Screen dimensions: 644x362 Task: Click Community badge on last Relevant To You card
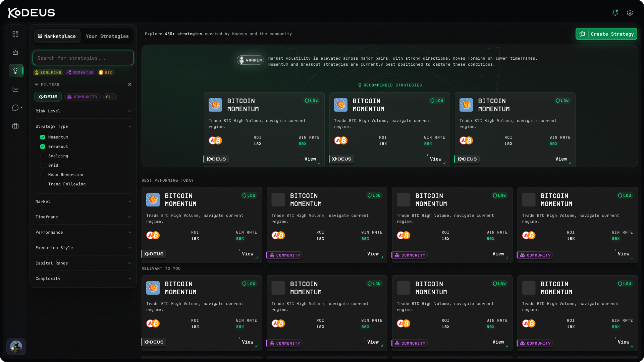(x=535, y=343)
